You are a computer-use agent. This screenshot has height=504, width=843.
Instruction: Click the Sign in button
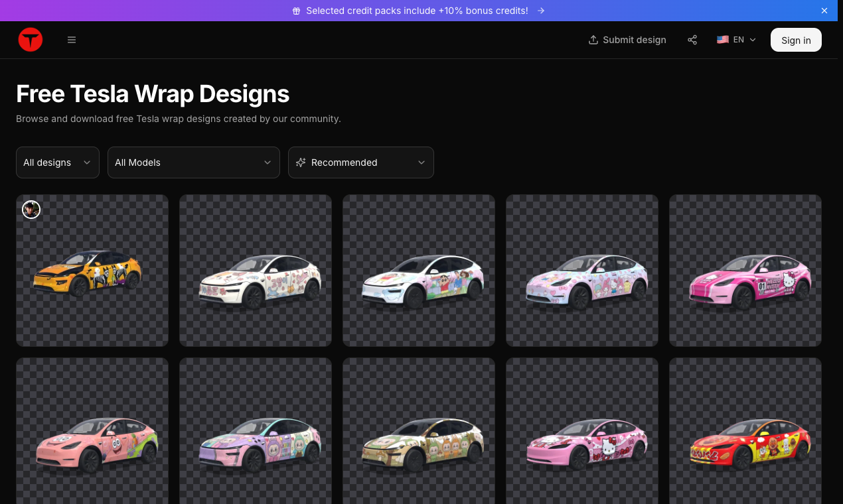pyautogui.click(x=796, y=40)
